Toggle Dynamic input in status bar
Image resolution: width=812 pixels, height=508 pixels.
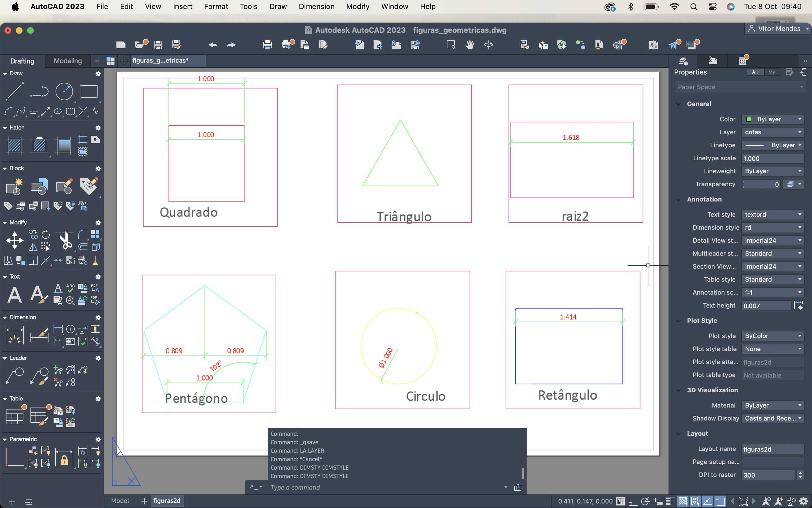point(658,501)
